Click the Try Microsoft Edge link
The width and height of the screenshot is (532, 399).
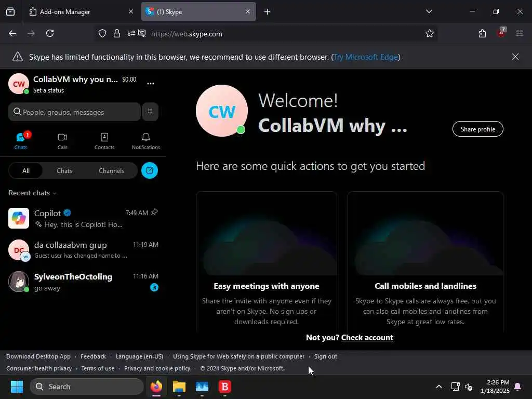point(366,57)
